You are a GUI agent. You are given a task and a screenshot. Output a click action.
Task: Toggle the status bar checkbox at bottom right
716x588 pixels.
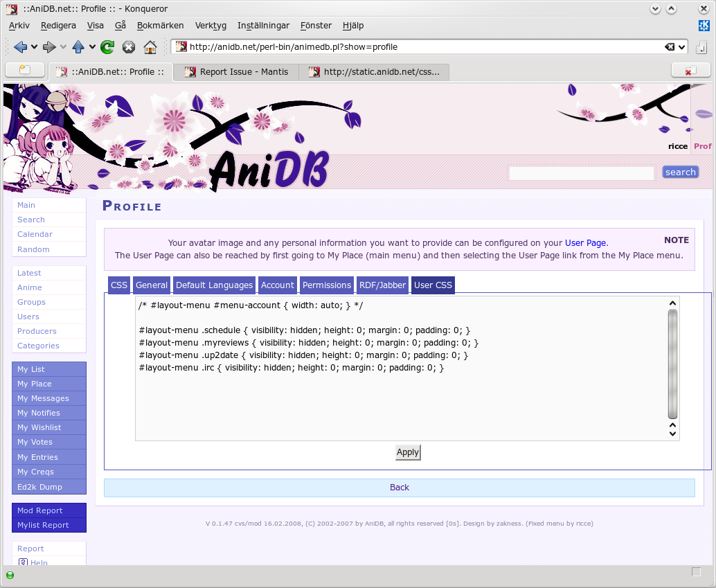(697, 572)
